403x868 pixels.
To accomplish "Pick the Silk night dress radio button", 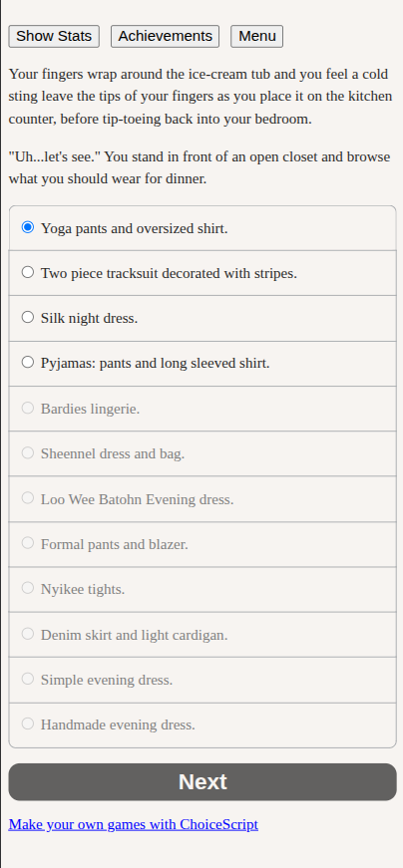I will [28, 317].
